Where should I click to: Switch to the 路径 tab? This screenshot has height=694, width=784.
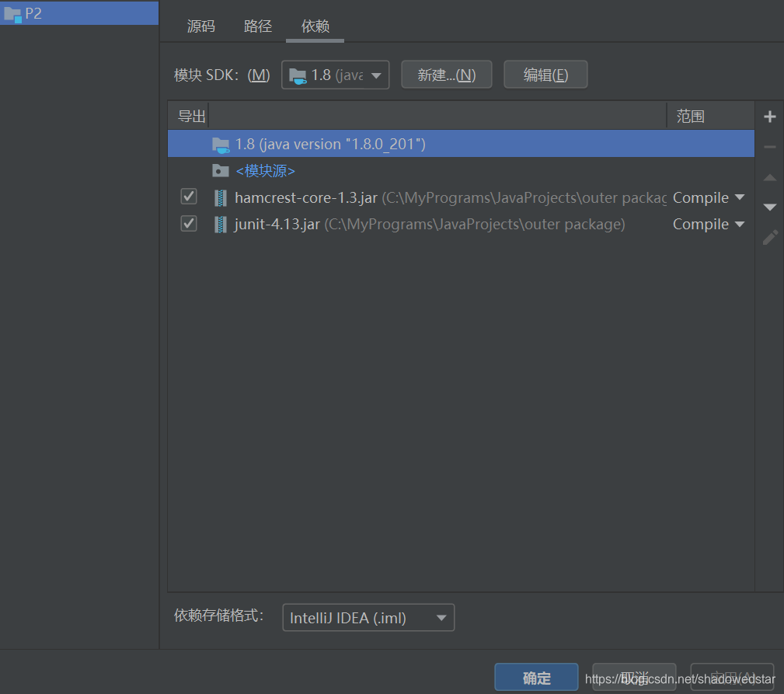click(x=258, y=26)
